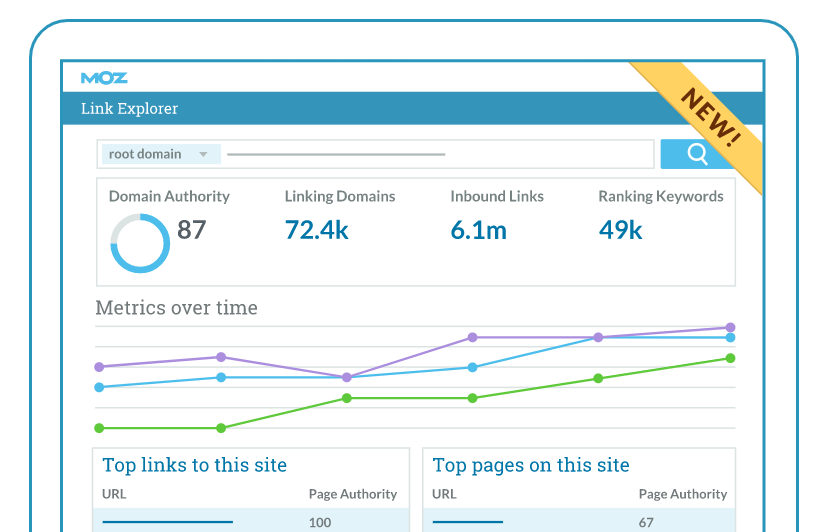Click the Linking Domains 72.4k value
This screenshot has width=833, height=532.
point(316,230)
